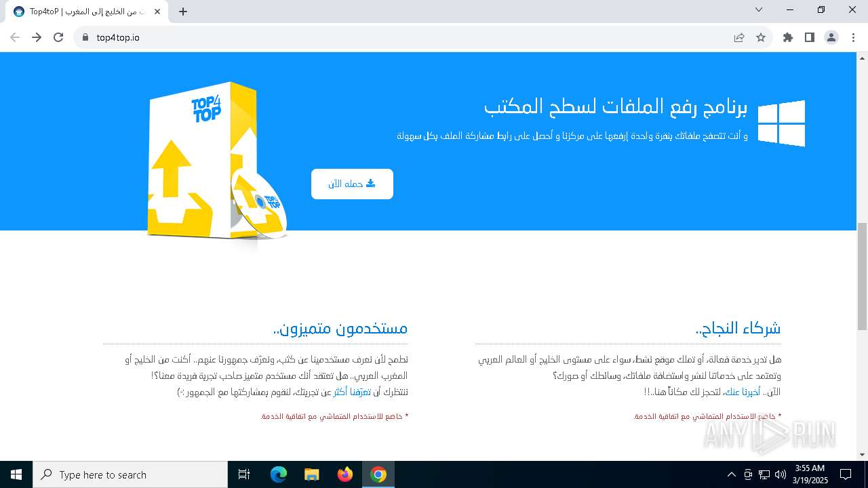
Task: Launch Firefox from the taskbar
Action: (x=345, y=474)
